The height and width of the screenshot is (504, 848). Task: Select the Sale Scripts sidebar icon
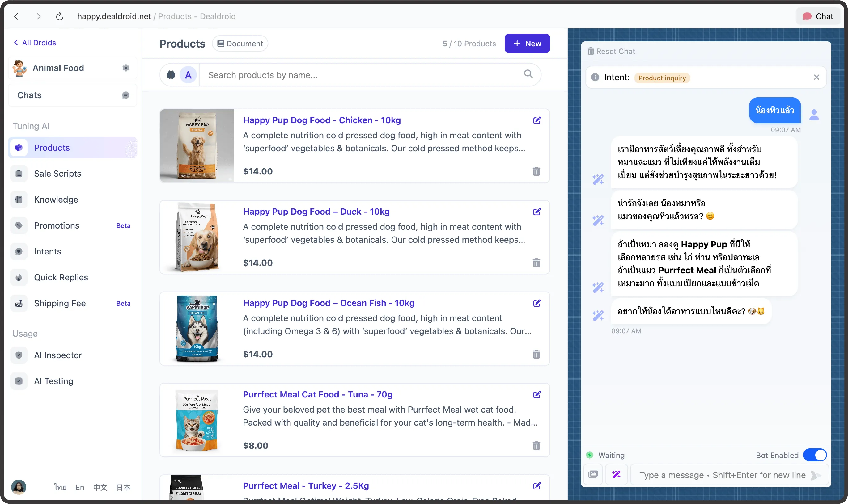click(19, 173)
